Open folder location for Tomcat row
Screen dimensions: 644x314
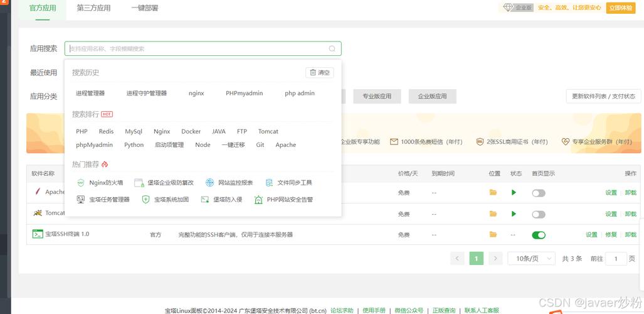coord(494,214)
